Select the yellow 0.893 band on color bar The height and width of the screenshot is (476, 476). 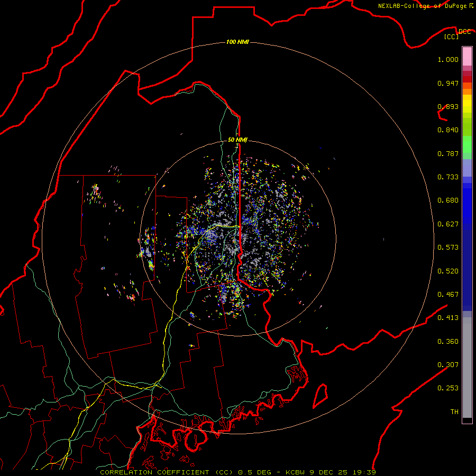tap(467, 106)
